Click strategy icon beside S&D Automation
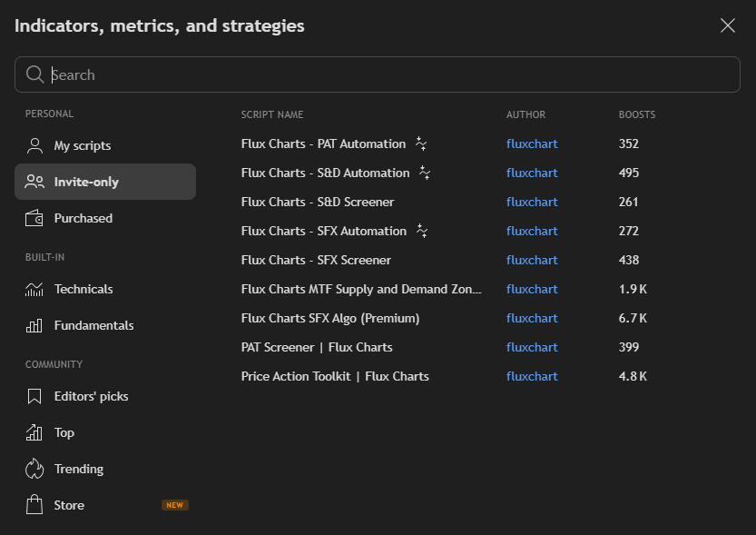The image size is (756, 535). pos(425,173)
